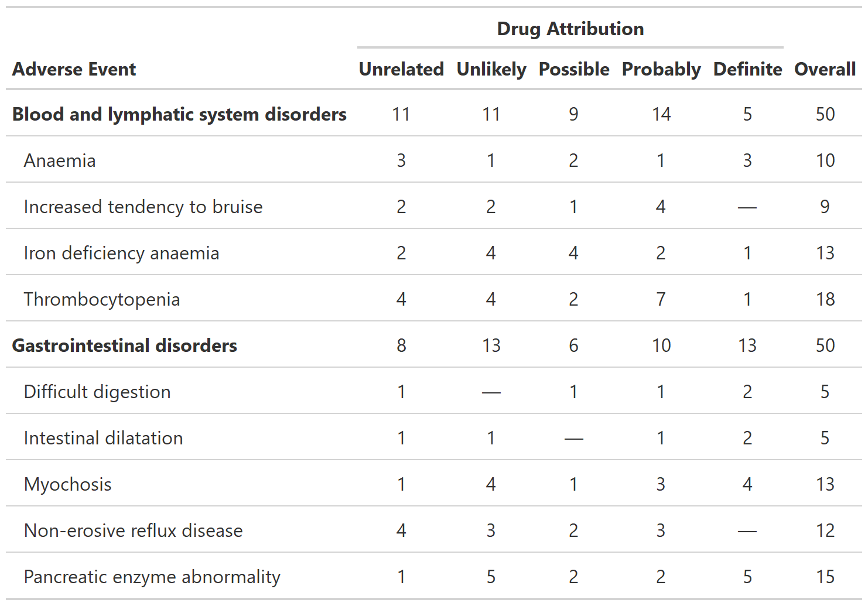Click the Possible column header

coord(573,69)
